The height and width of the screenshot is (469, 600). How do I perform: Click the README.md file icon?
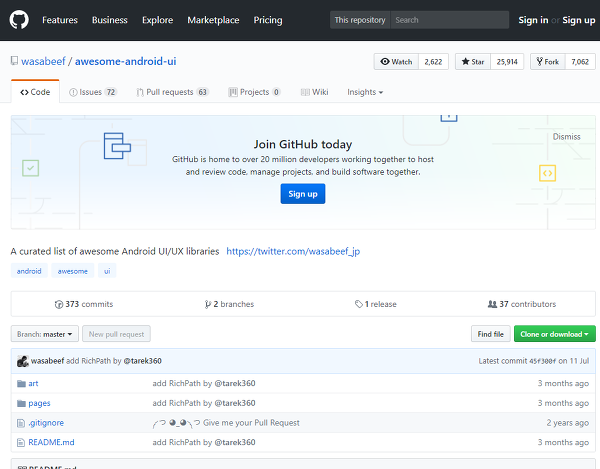pos(21,443)
